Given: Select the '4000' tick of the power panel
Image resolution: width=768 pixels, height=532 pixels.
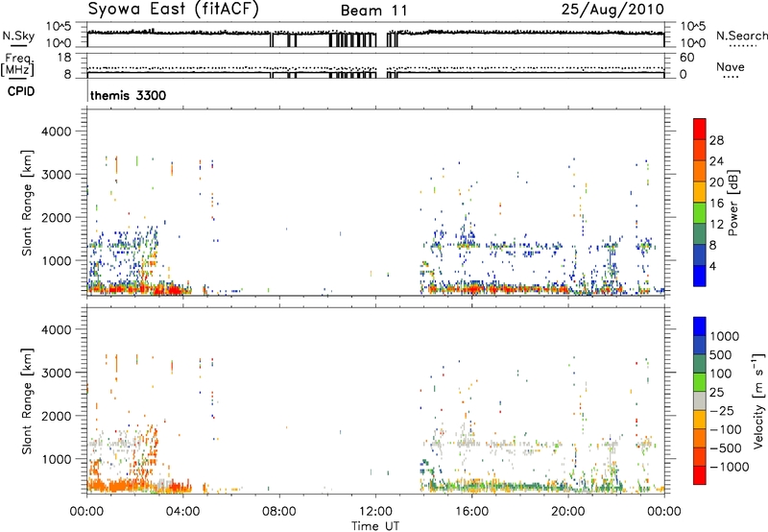Looking at the screenshot, I should [x=56, y=132].
